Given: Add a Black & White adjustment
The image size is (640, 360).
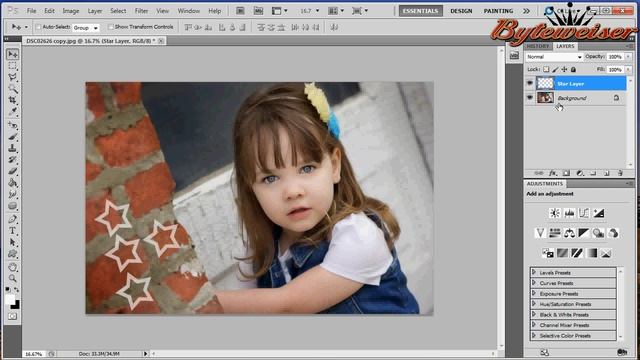Looking at the screenshot, I should pyautogui.click(x=584, y=233).
